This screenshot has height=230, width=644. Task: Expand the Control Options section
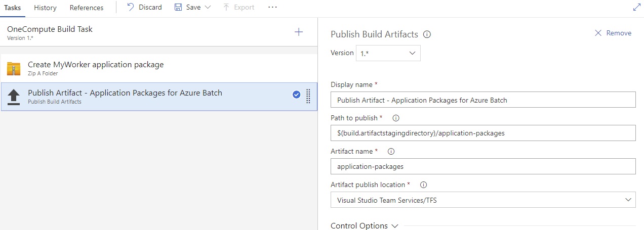(x=364, y=225)
